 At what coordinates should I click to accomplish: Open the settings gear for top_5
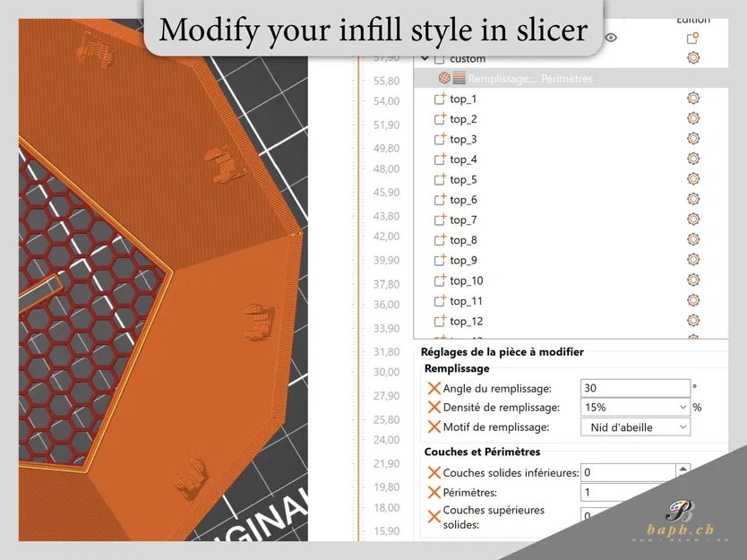[693, 179]
